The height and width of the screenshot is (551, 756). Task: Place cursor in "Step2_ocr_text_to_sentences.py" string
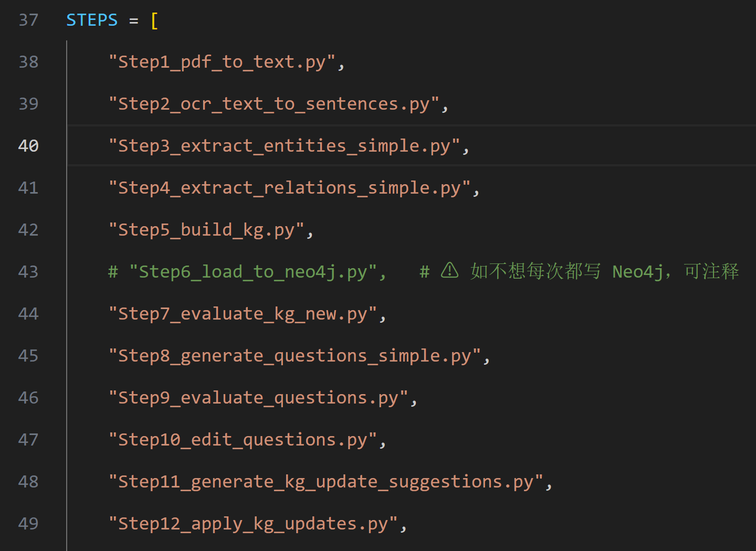coord(274,104)
